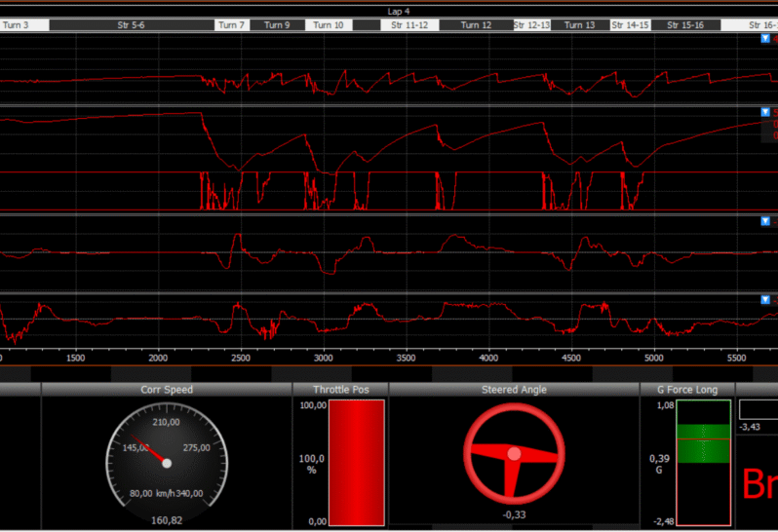Click the Corr Speed speedometer needle hub
Viewport: 778px width, 532px height.
167,463
